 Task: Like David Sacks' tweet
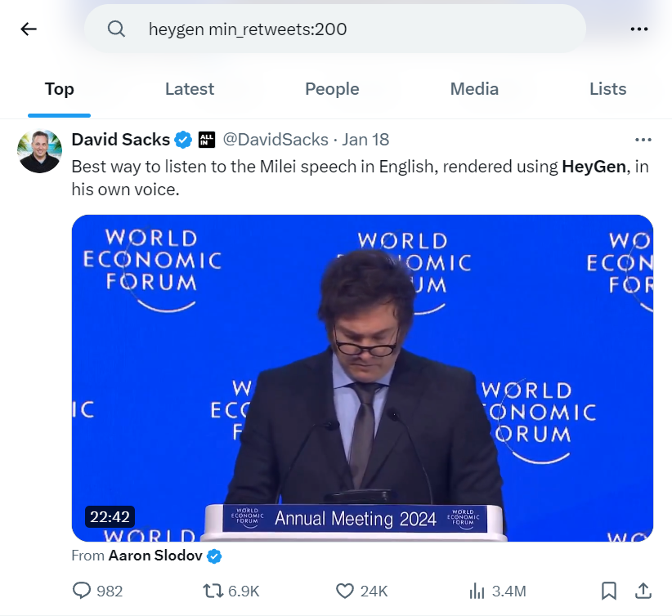pos(344,591)
